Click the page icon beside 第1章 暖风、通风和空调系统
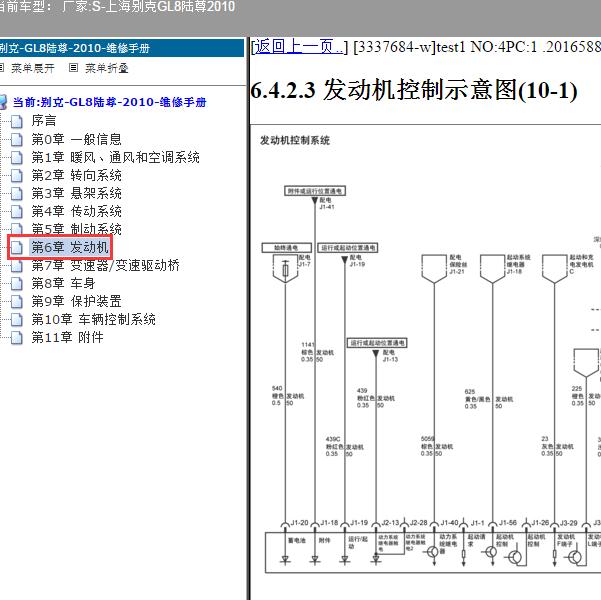Viewport: 601px width, 600px height. 16,158
